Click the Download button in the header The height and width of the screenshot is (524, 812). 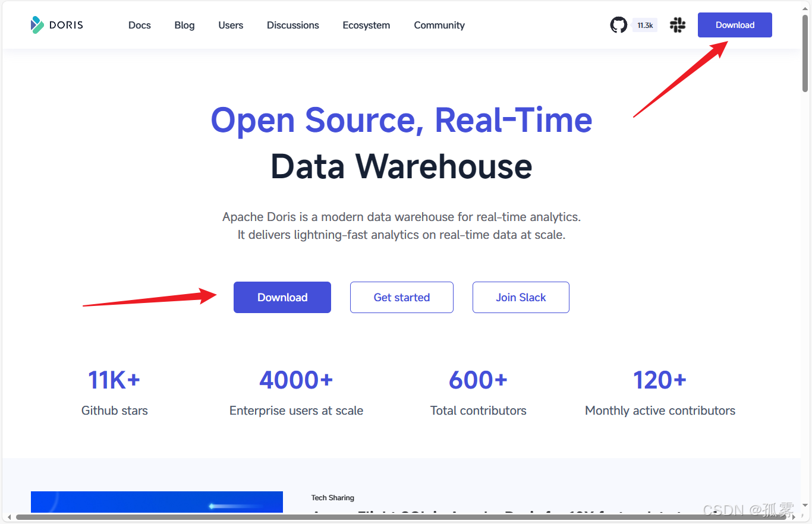pyautogui.click(x=735, y=25)
